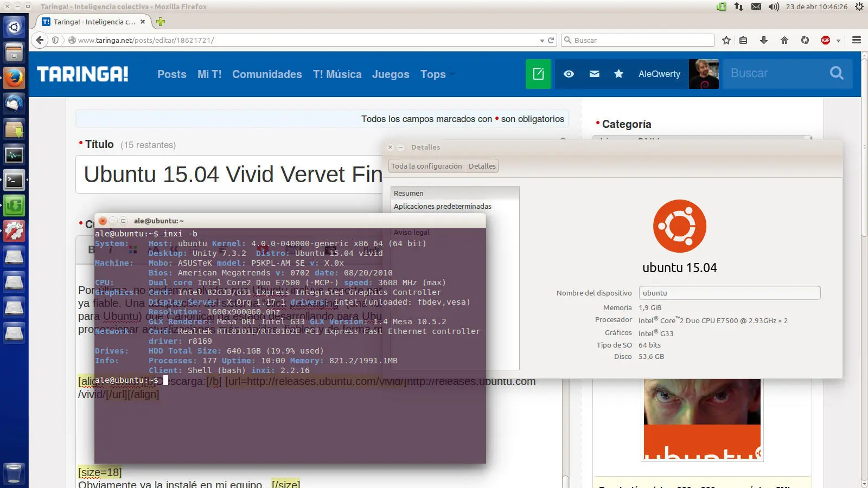Open the network indicator in top panel
This screenshot has width=868, height=488.
click(x=739, y=7)
